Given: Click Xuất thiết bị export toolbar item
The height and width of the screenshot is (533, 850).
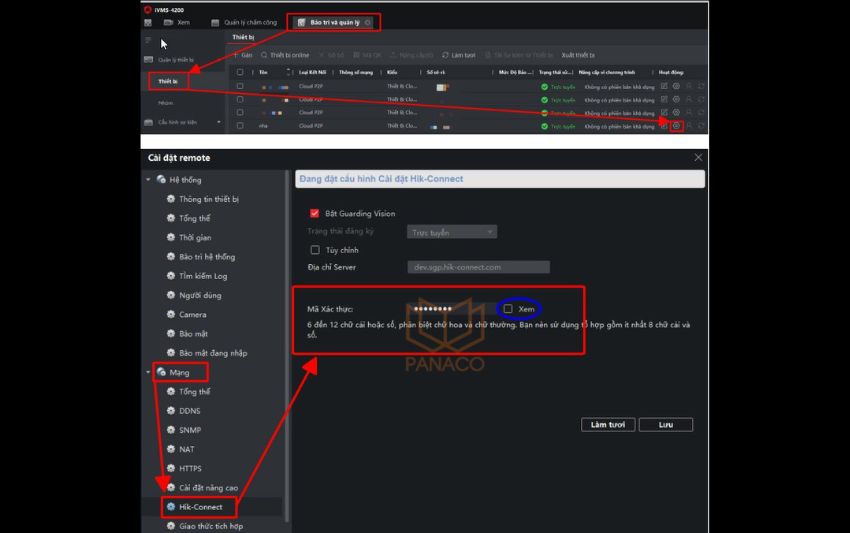Looking at the screenshot, I should [578, 55].
